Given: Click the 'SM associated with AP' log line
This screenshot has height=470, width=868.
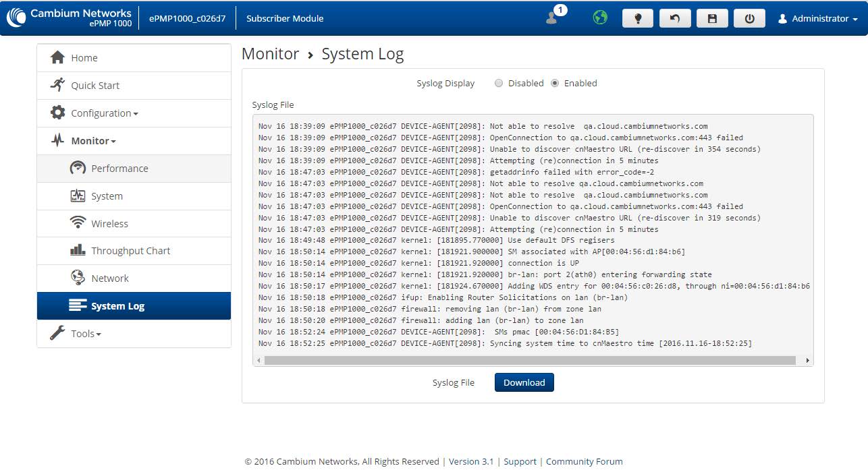Looking at the screenshot, I should [x=472, y=252].
